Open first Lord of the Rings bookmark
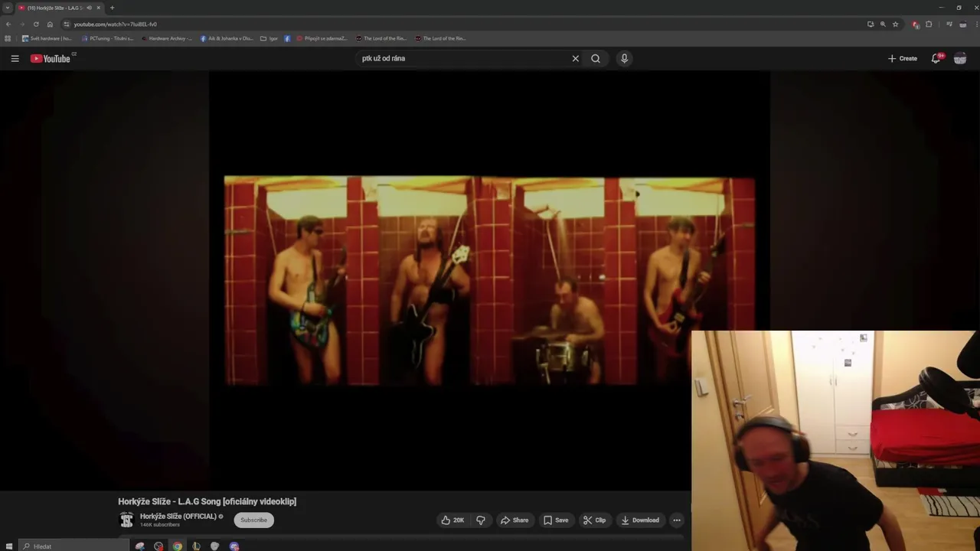Viewport: 980px width, 551px height. 381,38
